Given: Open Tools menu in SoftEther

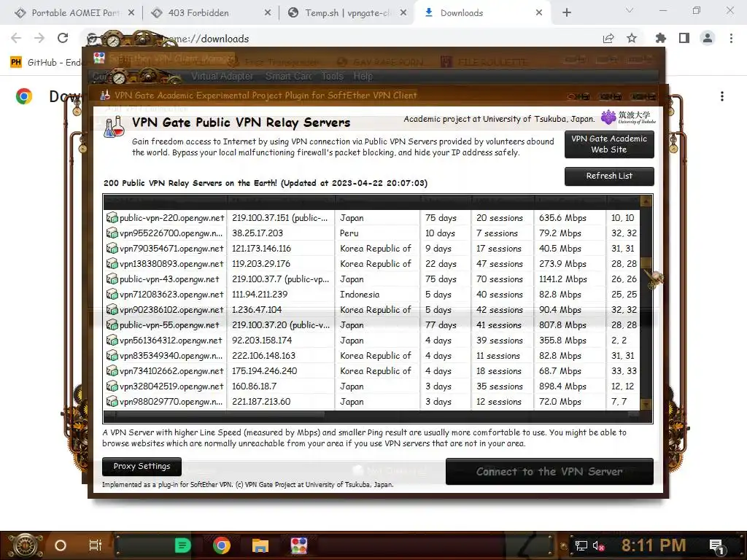Looking at the screenshot, I should pyautogui.click(x=332, y=76).
